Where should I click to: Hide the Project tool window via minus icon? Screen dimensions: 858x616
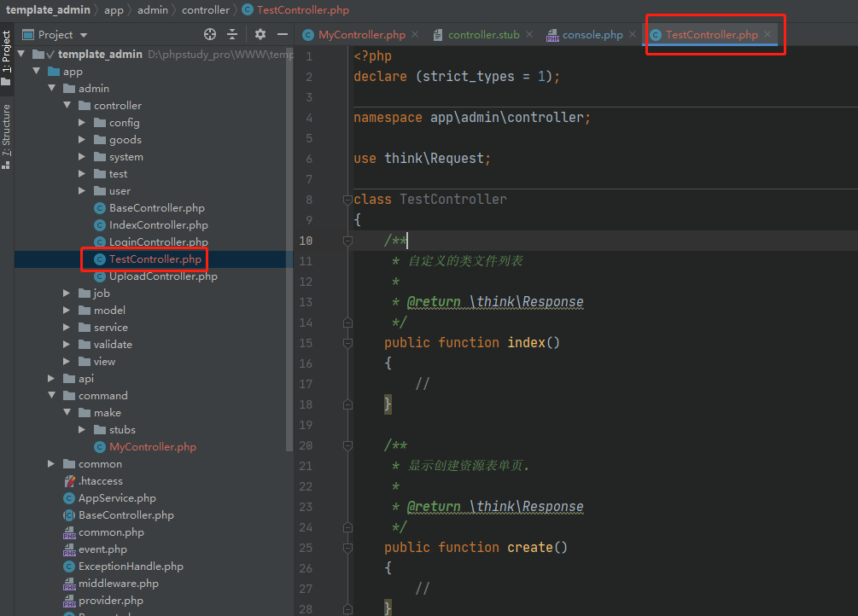coord(283,34)
